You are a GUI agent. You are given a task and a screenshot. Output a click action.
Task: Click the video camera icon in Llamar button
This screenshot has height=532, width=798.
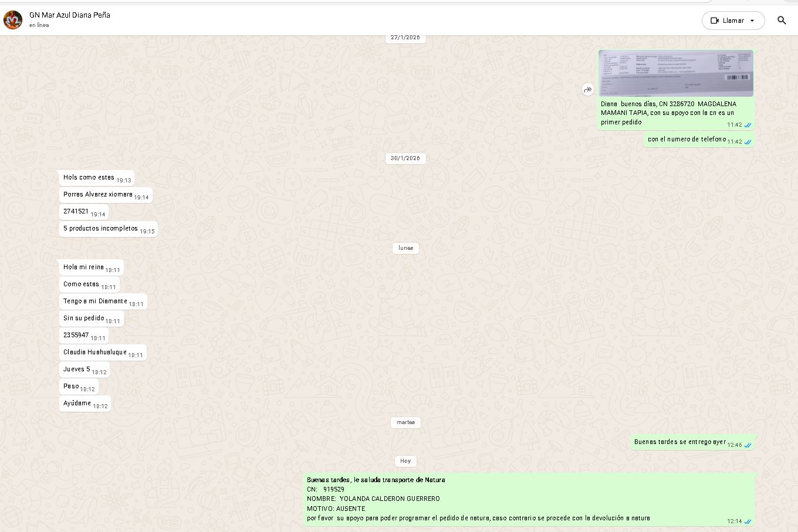[x=714, y=21]
